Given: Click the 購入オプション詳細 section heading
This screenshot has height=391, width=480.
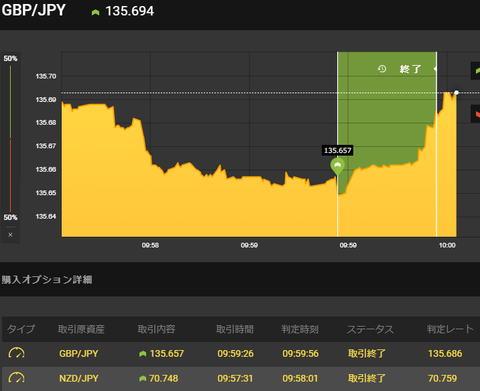Looking at the screenshot, I should tap(47, 279).
